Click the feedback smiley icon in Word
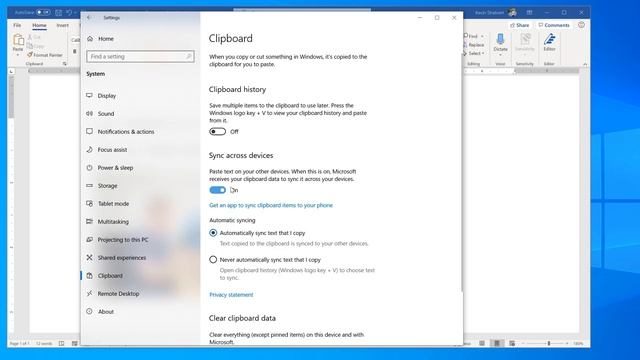The image size is (640, 360). (x=581, y=25)
